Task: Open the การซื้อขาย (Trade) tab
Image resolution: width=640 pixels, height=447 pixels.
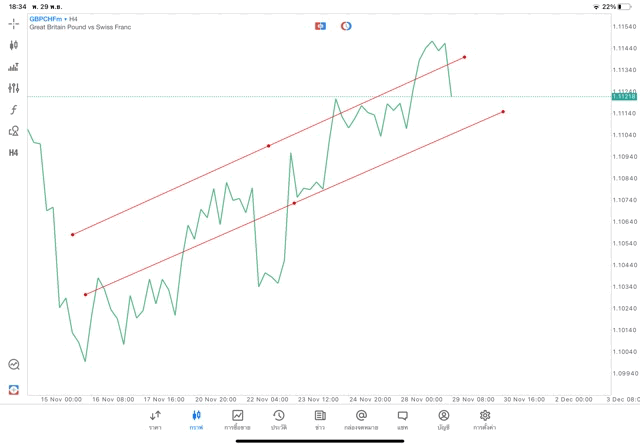Action: (237, 419)
